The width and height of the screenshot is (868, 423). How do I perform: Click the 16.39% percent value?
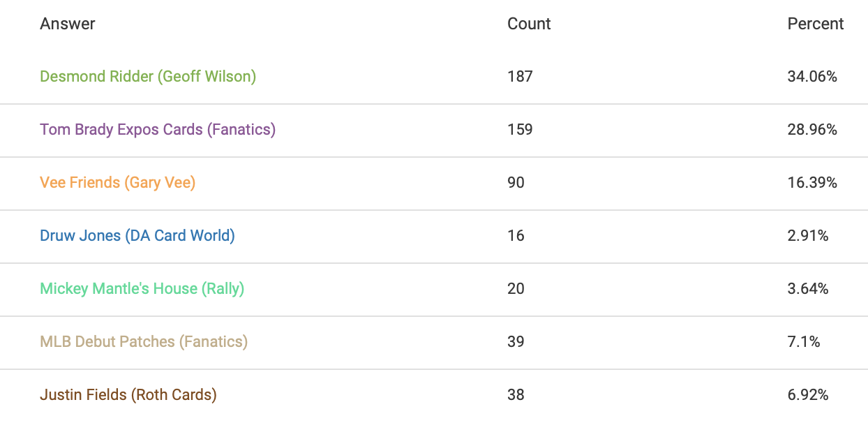(812, 183)
